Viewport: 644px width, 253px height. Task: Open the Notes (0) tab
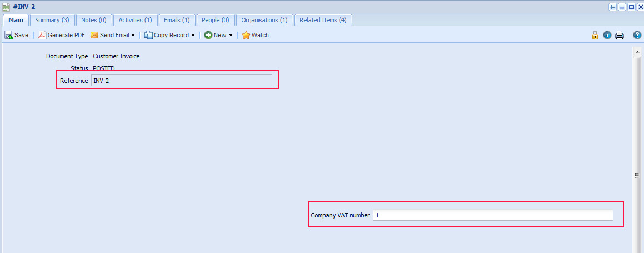[94, 19]
